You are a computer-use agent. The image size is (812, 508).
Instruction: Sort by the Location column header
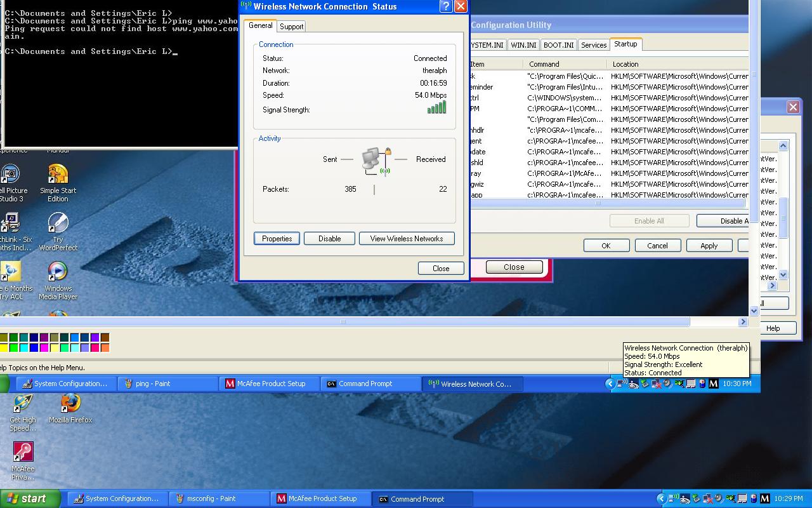678,64
